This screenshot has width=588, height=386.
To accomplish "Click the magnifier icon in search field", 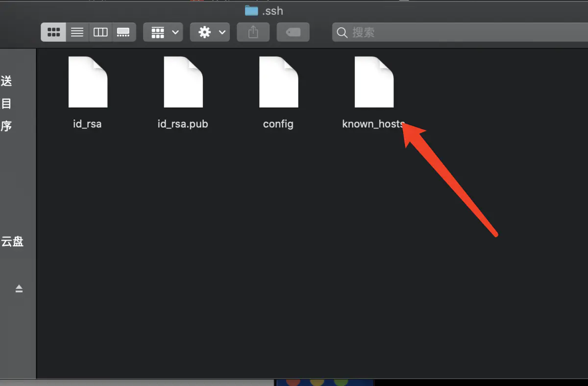I will 343,33.
